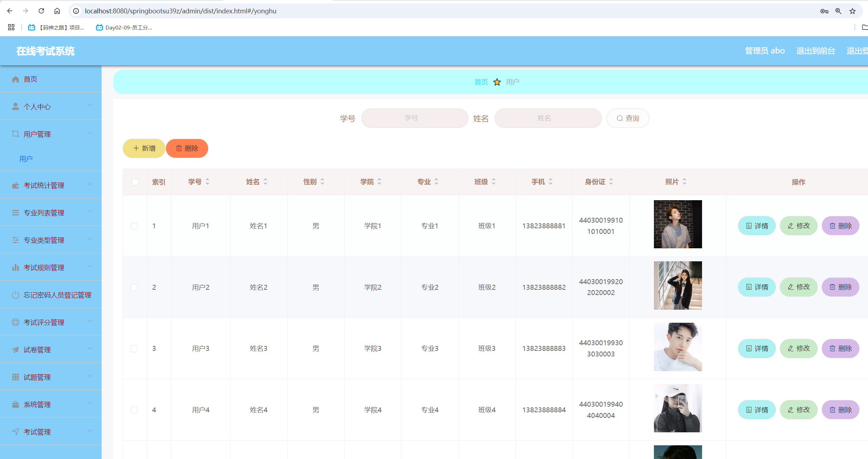Open 用户2's photo thumbnail
868x459 pixels.
pos(677,285)
